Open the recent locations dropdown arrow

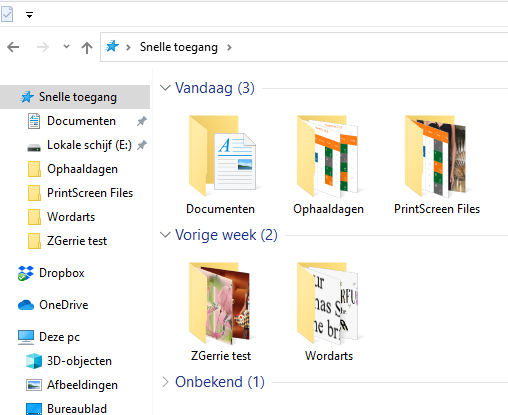tap(66, 46)
